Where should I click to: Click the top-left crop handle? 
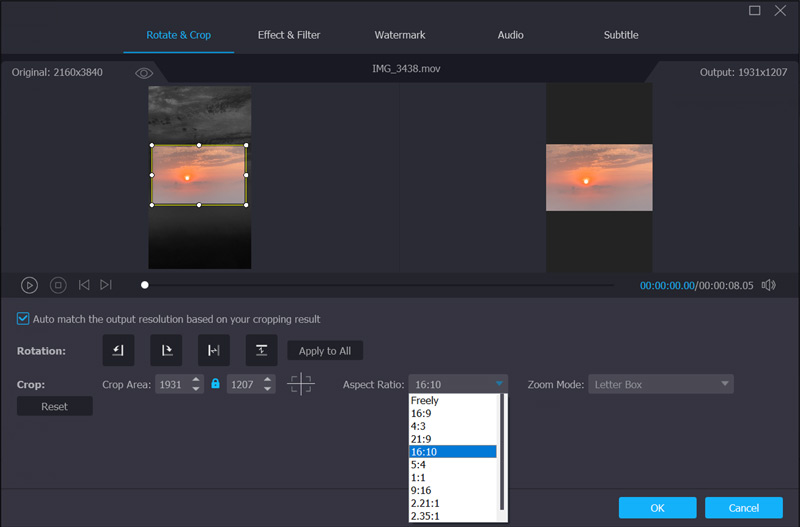[152, 145]
